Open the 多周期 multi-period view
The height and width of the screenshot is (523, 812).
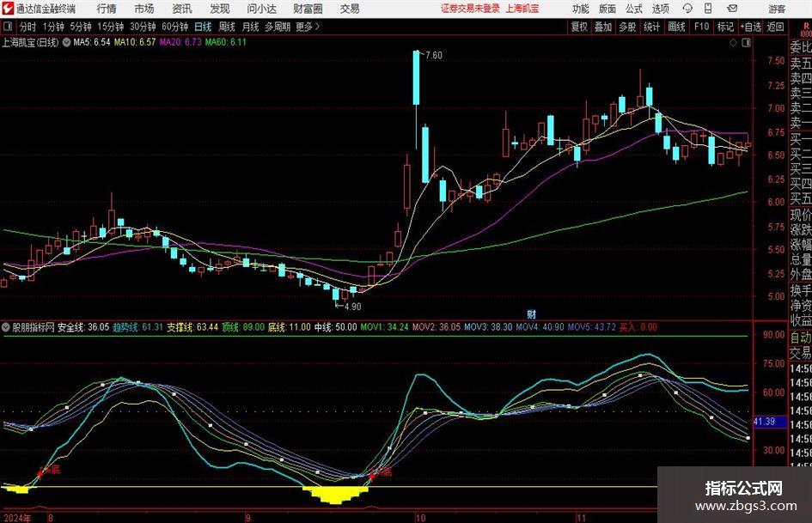click(278, 27)
